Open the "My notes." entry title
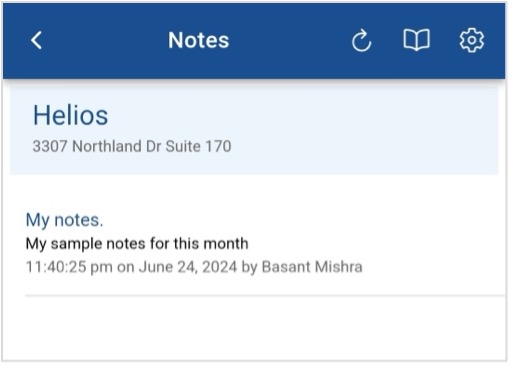Image resolution: width=513 pixels, height=366 pixels. 65,220
